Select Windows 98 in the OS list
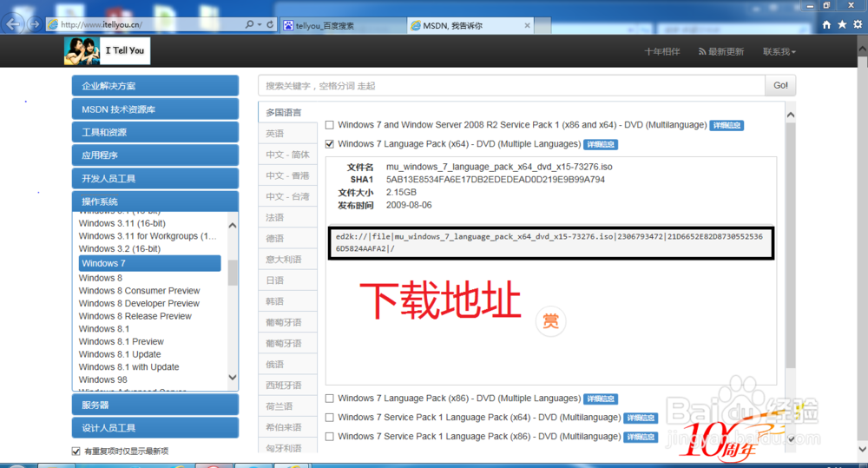The height and width of the screenshot is (468, 868). [103, 380]
